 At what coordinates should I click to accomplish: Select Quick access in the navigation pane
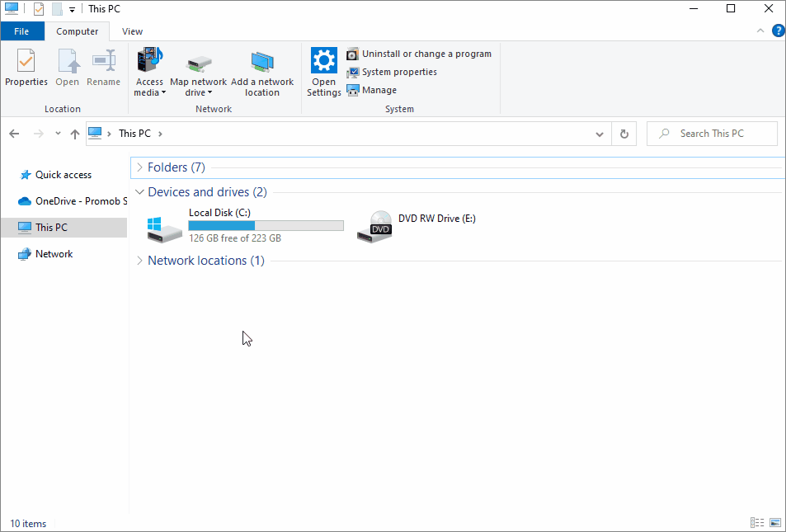tap(64, 175)
